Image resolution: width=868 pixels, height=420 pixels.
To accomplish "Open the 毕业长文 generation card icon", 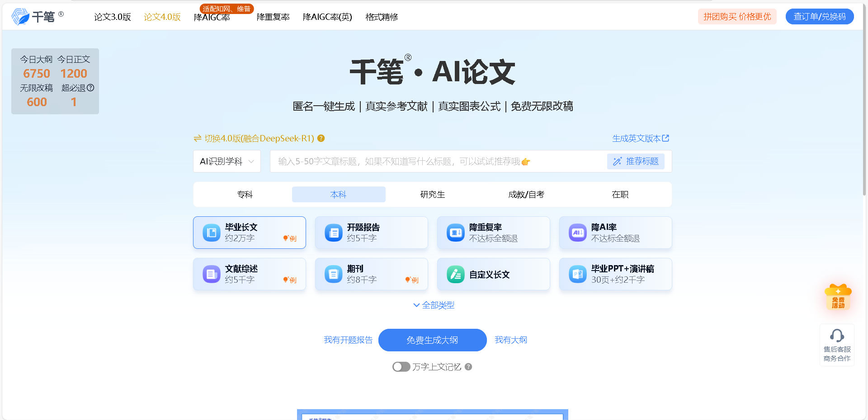I will [x=211, y=232].
